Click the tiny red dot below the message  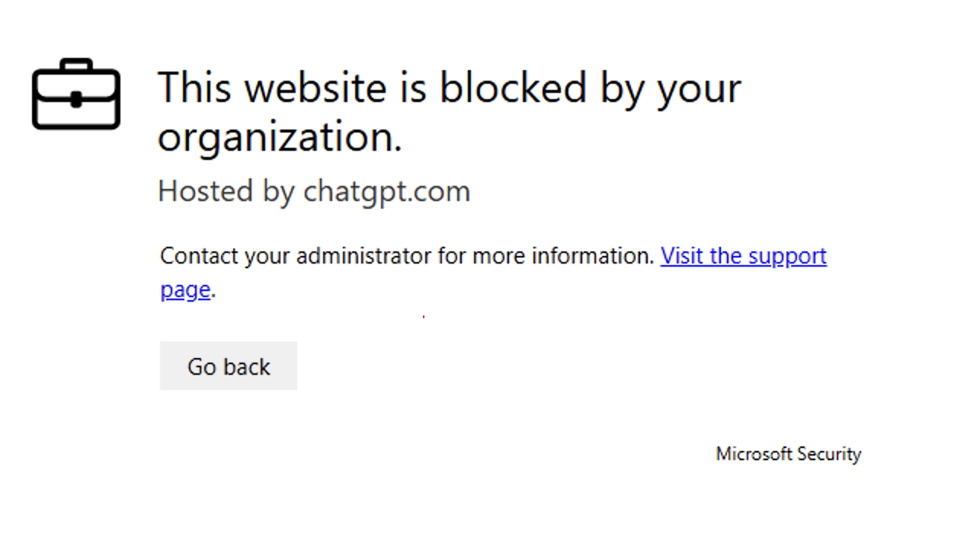pos(424,316)
